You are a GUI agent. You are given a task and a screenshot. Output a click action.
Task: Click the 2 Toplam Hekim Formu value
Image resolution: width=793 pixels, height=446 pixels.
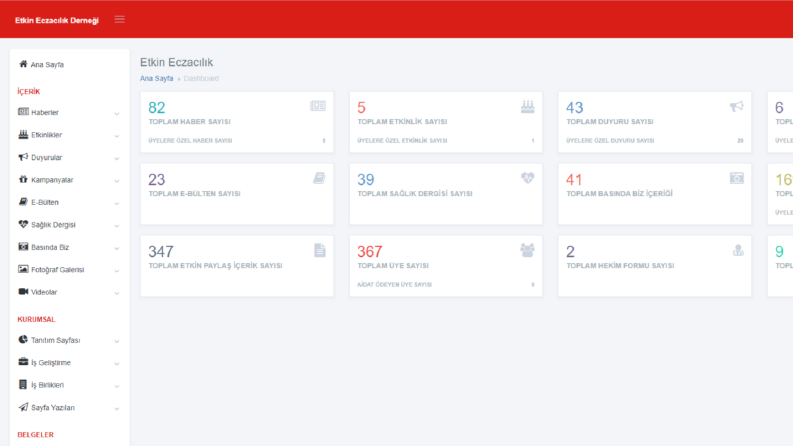[x=570, y=251]
